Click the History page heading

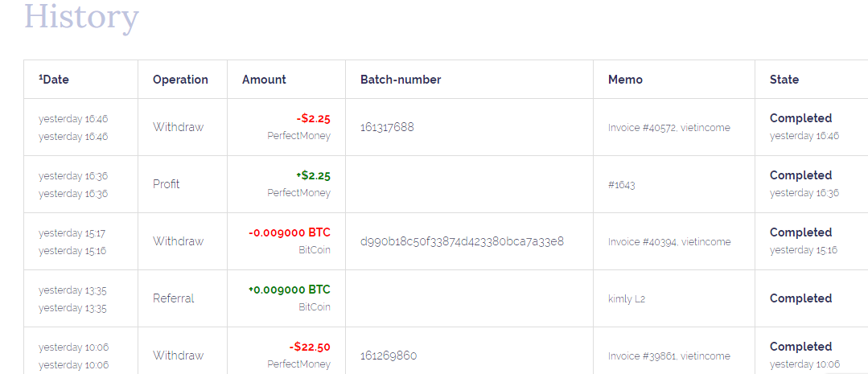[x=81, y=16]
